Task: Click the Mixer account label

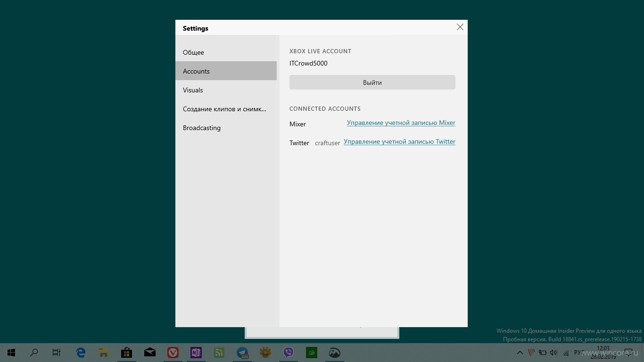Action: [x=297, y=124]
